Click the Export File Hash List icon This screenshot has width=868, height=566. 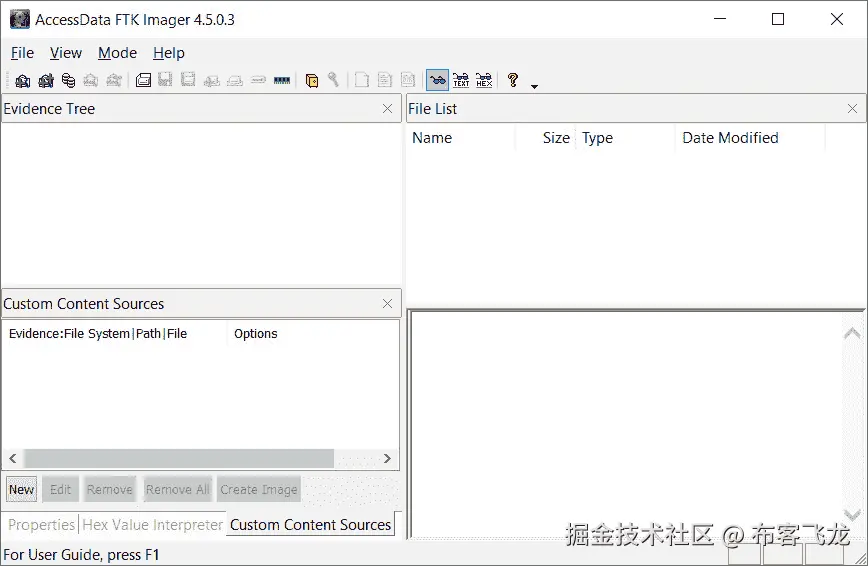[x=385, y=80]
